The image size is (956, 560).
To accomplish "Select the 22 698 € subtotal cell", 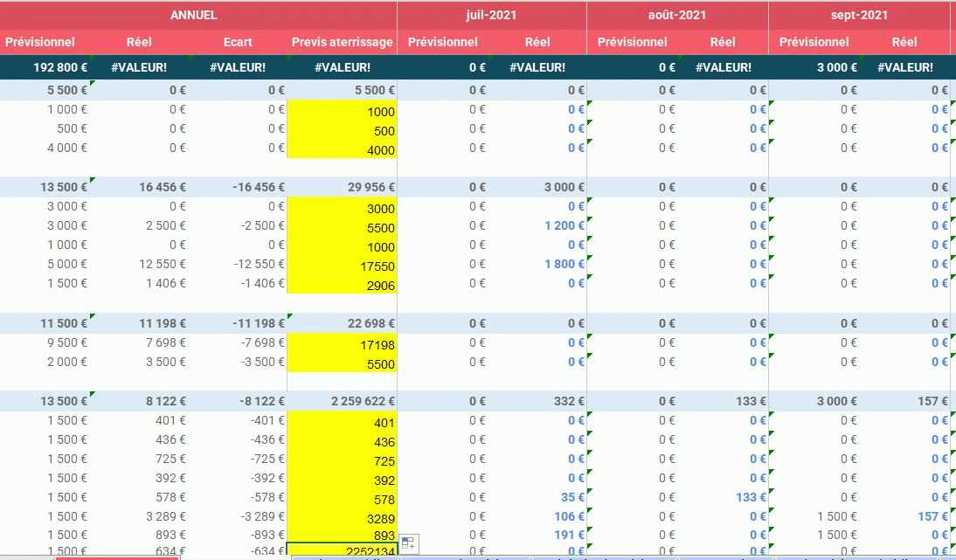I will (x=342, y=323).
